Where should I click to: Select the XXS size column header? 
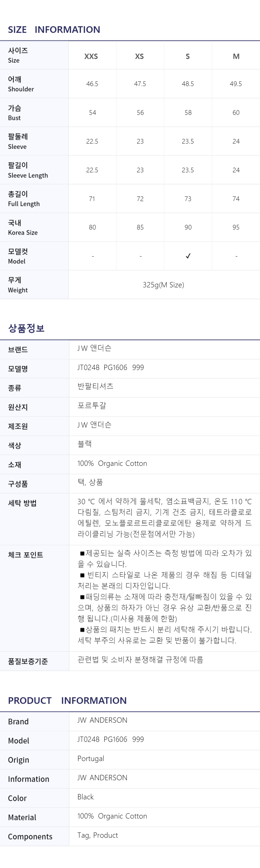[x=91, y=56]
